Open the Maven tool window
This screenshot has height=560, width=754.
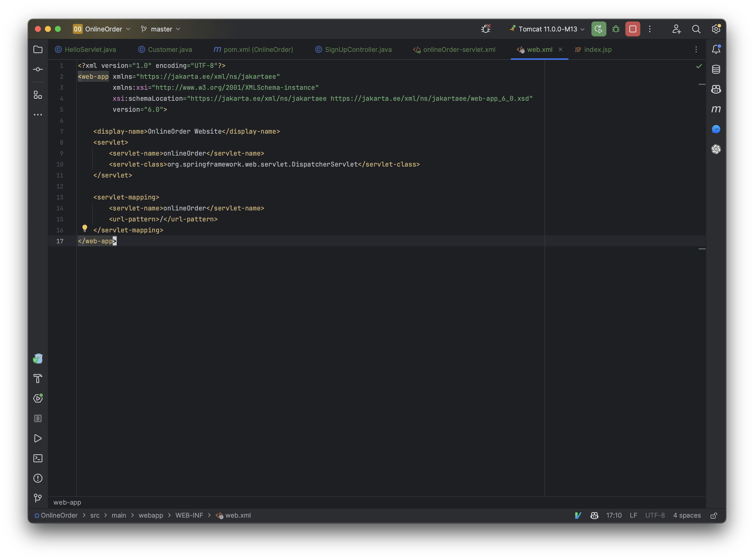[716, 109]
